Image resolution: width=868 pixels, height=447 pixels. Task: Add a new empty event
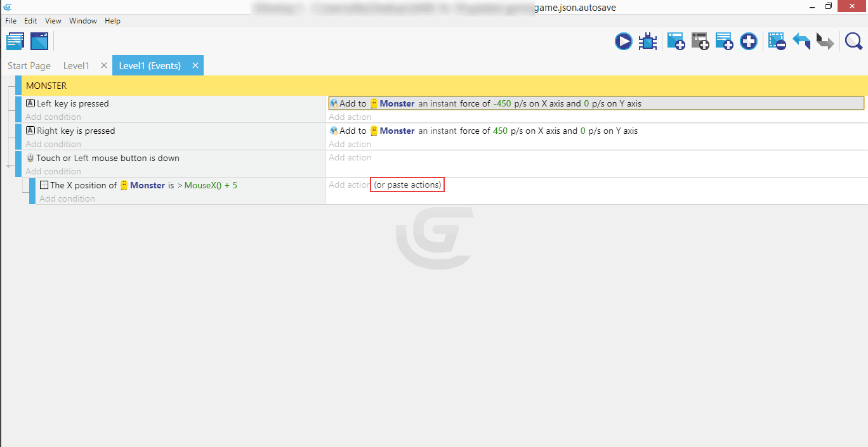point(675,42)
